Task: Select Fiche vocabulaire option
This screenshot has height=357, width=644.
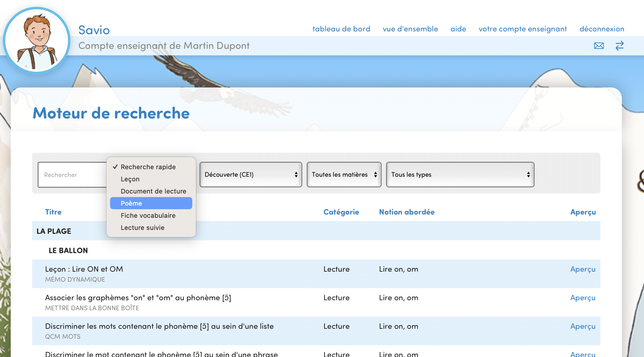Action: [x=148, y=215]
